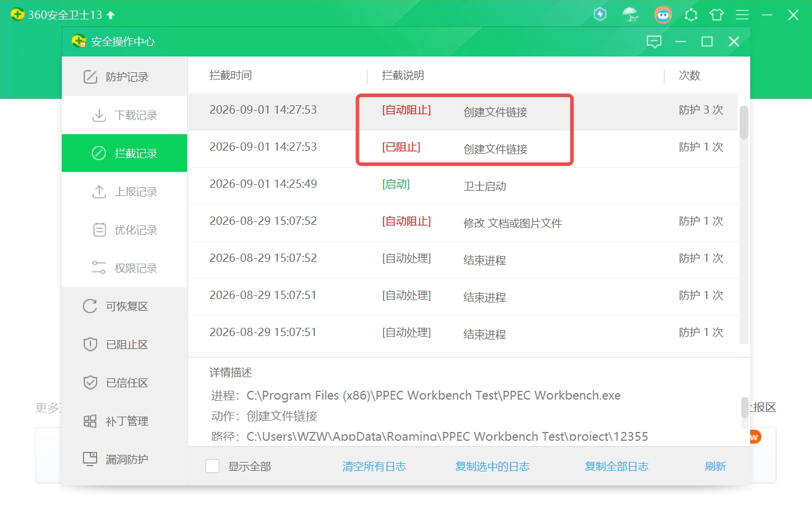Tick the 显示全部 checkbox
The width and height of the screenshot is (812, 512).
tap(212, 466)
